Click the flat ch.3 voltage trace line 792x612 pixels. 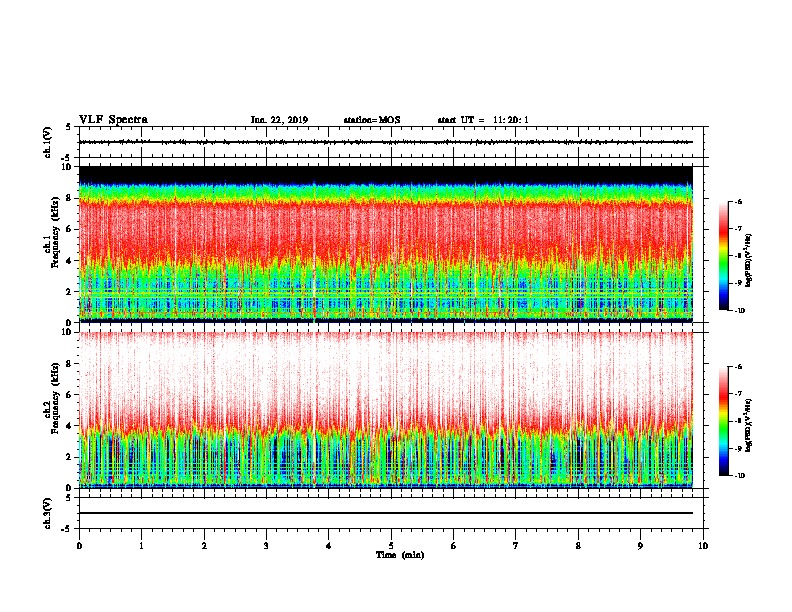click(385, 513)
